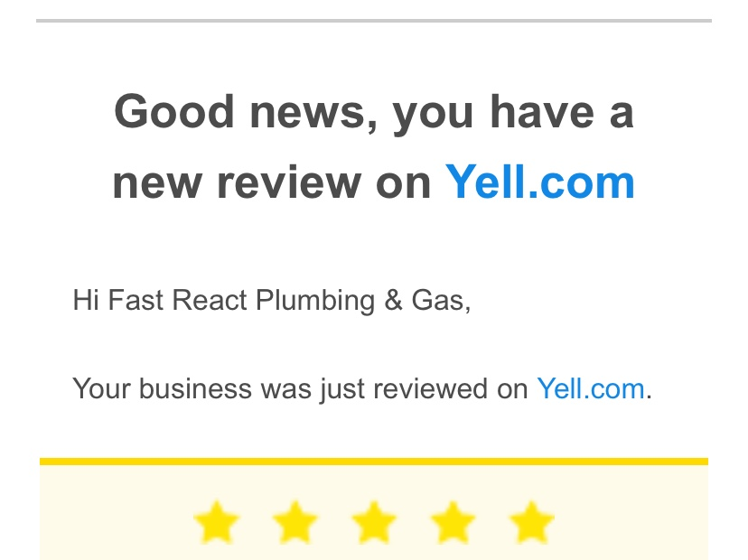Open the Yell.com link in the heading
748x560 pixels.
click(x=540, y=182)
